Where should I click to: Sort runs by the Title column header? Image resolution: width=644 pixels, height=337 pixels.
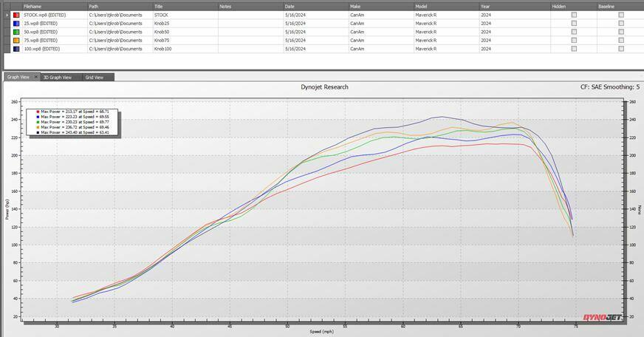click(185, 7)
